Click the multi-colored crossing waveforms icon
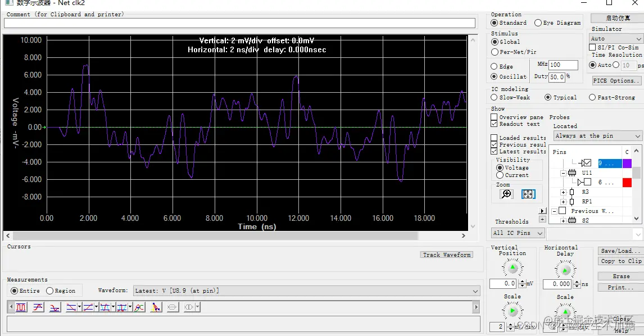Screen dimensions: 644x336 coord(139,307)
